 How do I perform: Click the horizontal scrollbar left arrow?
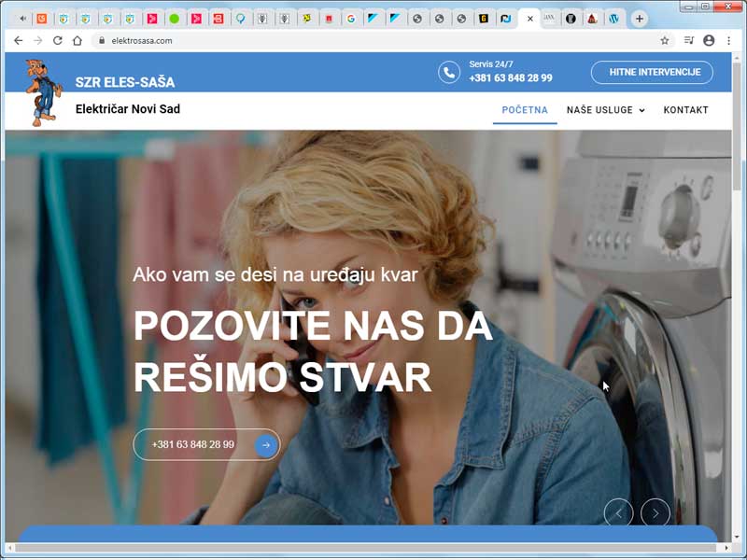10,548
